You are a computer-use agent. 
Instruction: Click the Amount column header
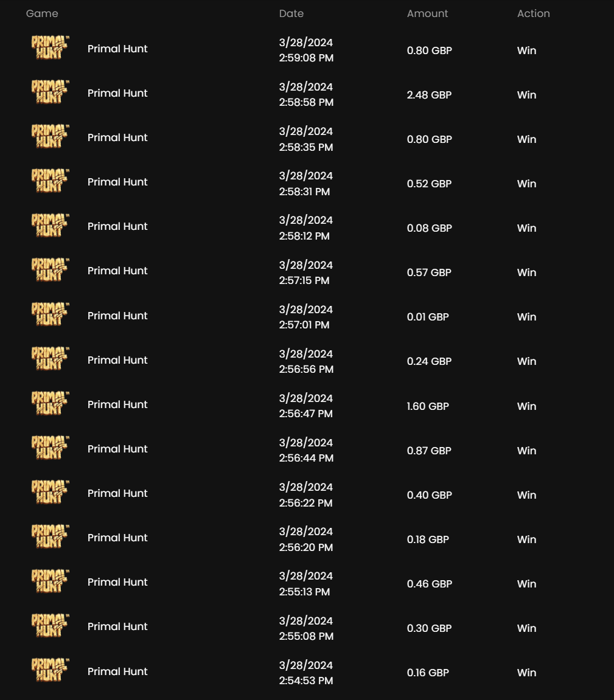(427, 13)
